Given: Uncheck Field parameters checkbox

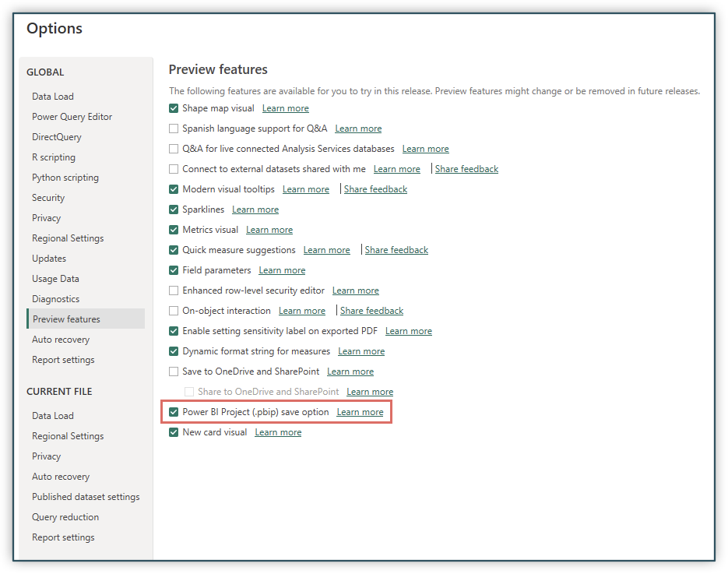Looking at the screenshot, I should (174, 270).
